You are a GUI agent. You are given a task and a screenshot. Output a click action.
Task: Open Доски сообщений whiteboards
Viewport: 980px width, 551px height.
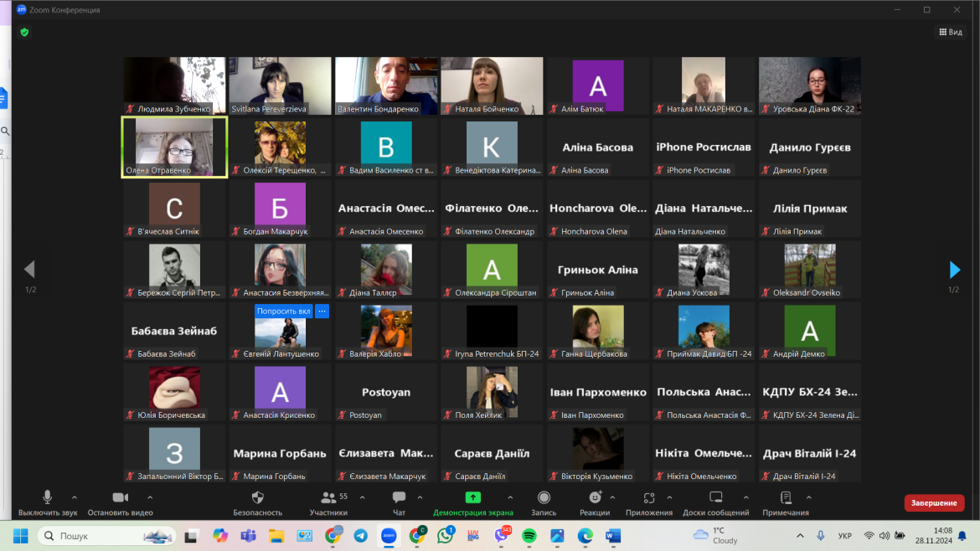pos(715,497)
